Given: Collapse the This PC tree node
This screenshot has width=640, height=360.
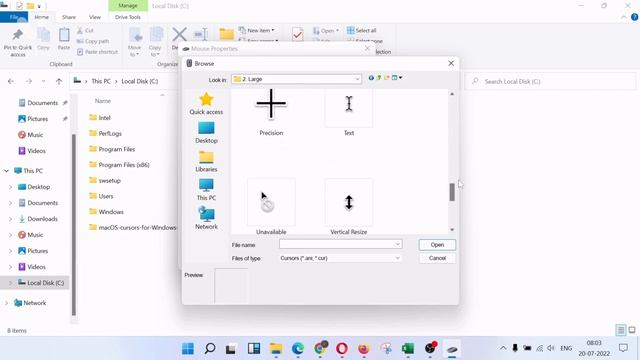Looking at the screenshot, I should tap(7, 171).
